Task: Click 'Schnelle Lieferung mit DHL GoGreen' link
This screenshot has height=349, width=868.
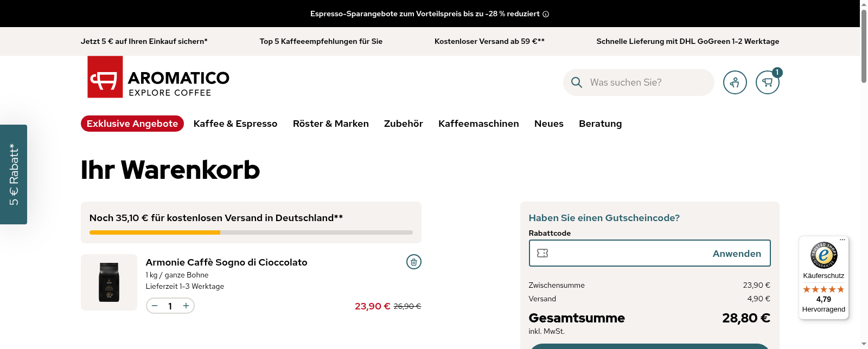Action: [688, 41]
